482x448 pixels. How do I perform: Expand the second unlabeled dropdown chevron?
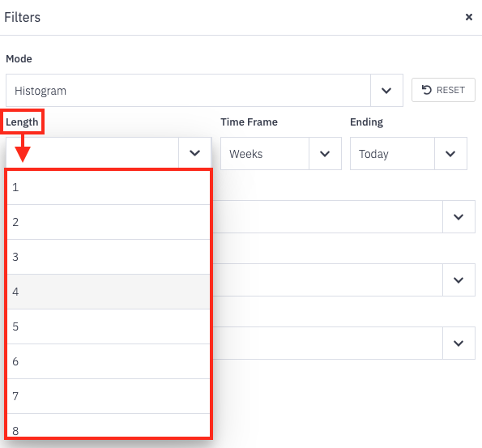pos(459,280)
